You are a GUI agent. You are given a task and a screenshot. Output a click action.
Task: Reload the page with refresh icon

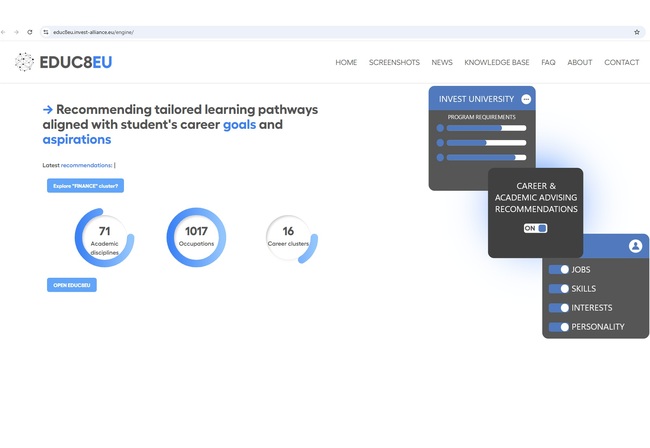click(x=30, y=32)
